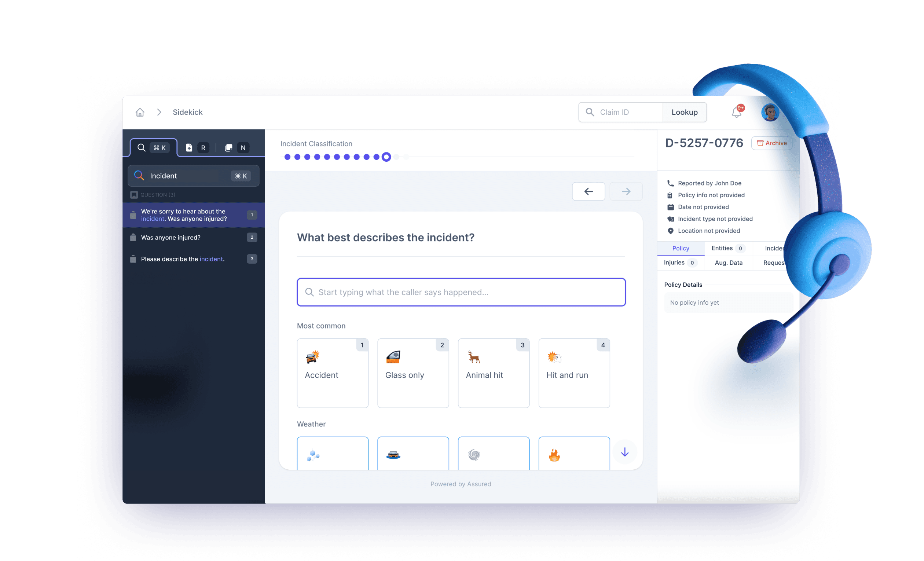Click the breadcrumb chevron next to Sidekick

point(159,112)
